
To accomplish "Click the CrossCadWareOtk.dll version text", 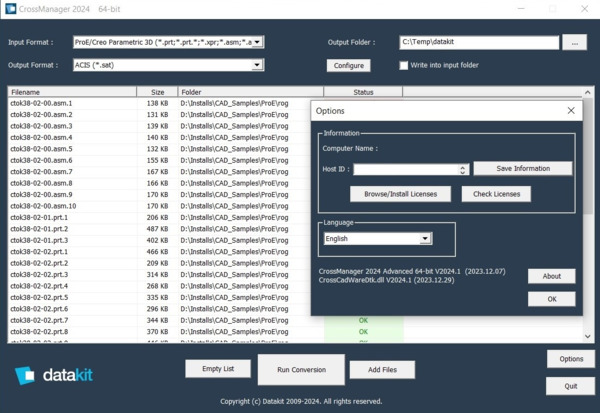I will click(x=386, y=280).
